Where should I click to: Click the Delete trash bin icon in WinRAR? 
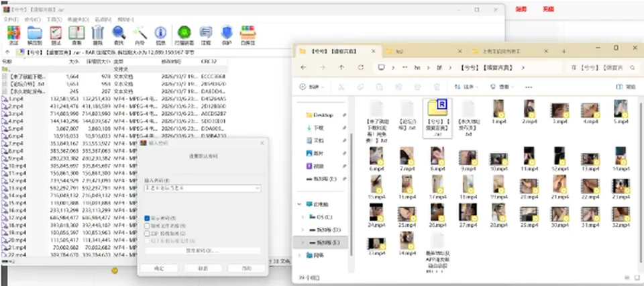pos(98,34)
